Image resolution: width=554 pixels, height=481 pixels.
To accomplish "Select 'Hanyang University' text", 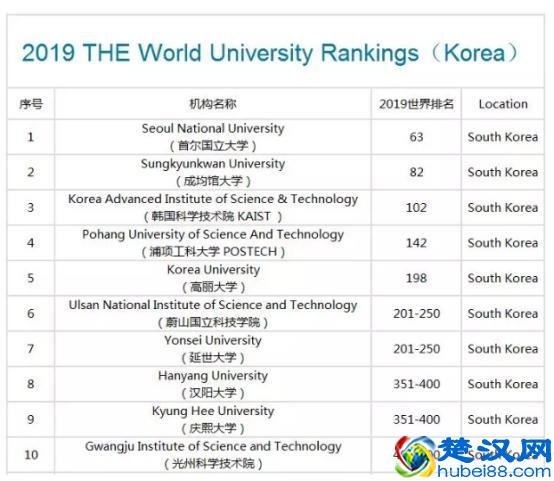I will coord(213,376).
